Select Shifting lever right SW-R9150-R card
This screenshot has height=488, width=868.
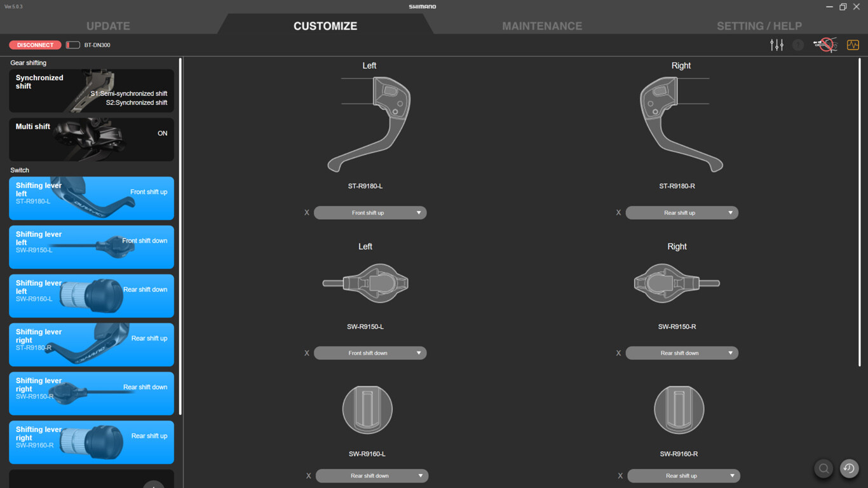[92, 394]
